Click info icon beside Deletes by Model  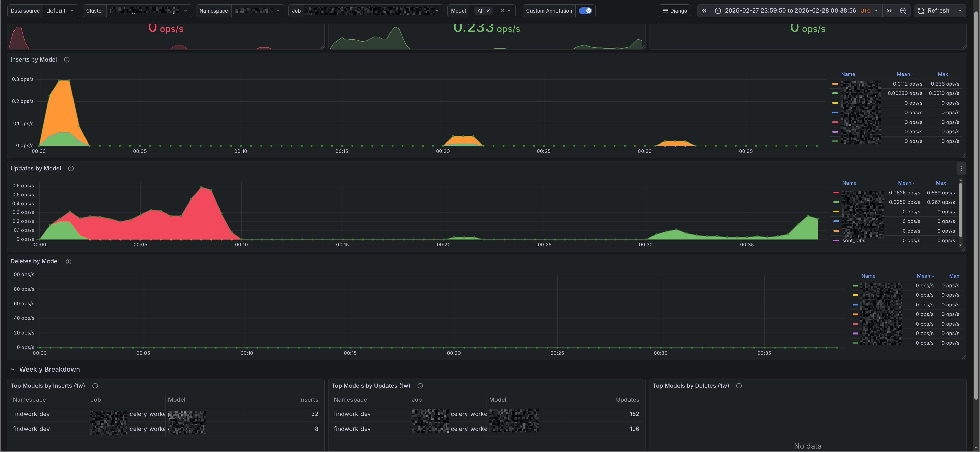[x=68, y=261]
